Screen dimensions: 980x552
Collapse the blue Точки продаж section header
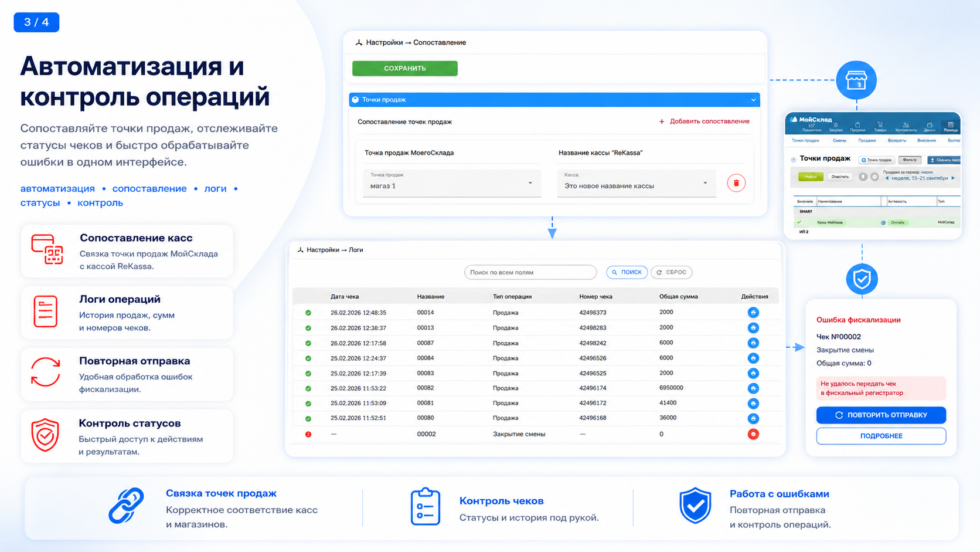click(554, 100)
